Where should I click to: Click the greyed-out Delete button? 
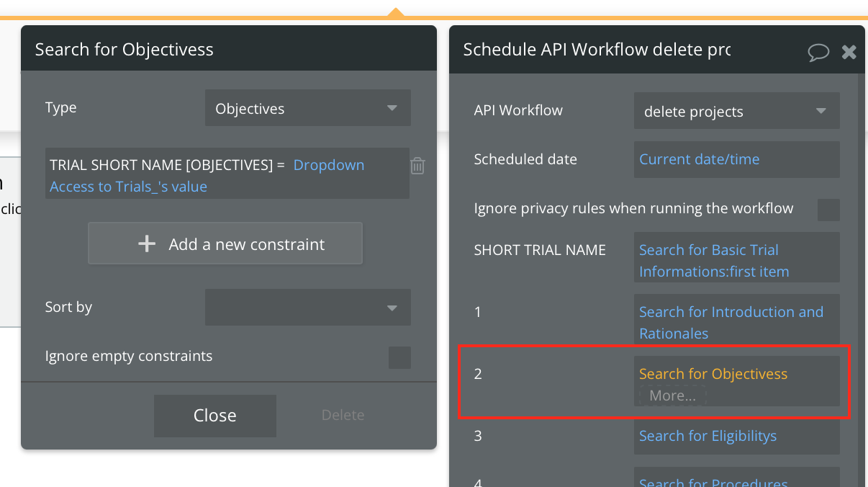pyautogui.click(x=343, y=415)
